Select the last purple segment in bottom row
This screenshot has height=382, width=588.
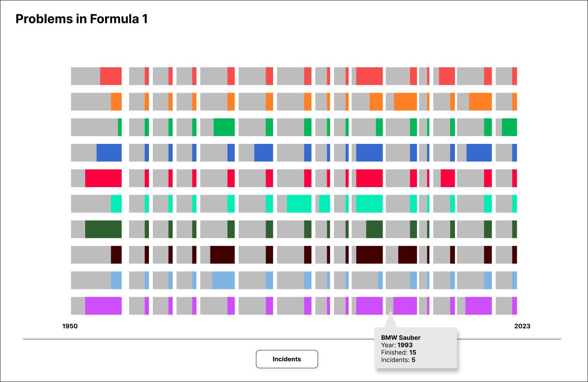[x=514, y=306]
